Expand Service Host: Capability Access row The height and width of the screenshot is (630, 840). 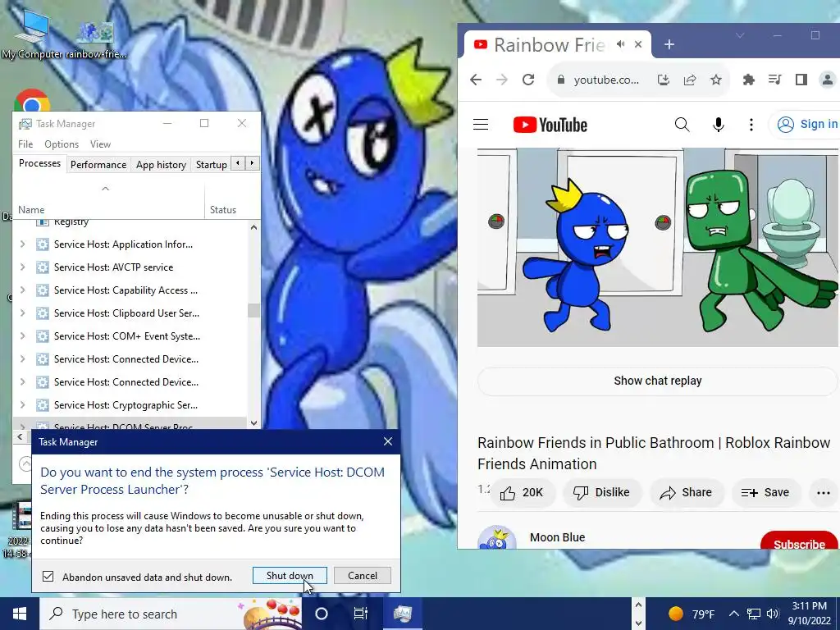click(22, 290)
